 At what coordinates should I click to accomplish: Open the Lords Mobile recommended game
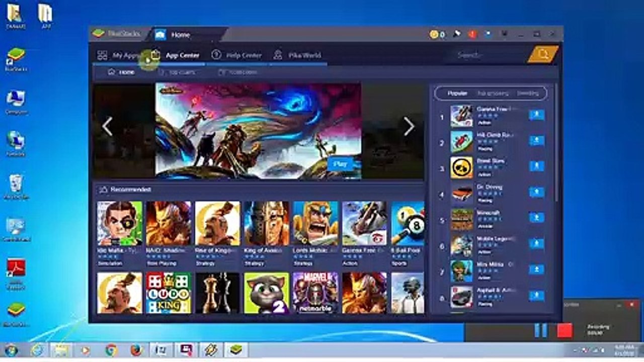pos(315,223)
